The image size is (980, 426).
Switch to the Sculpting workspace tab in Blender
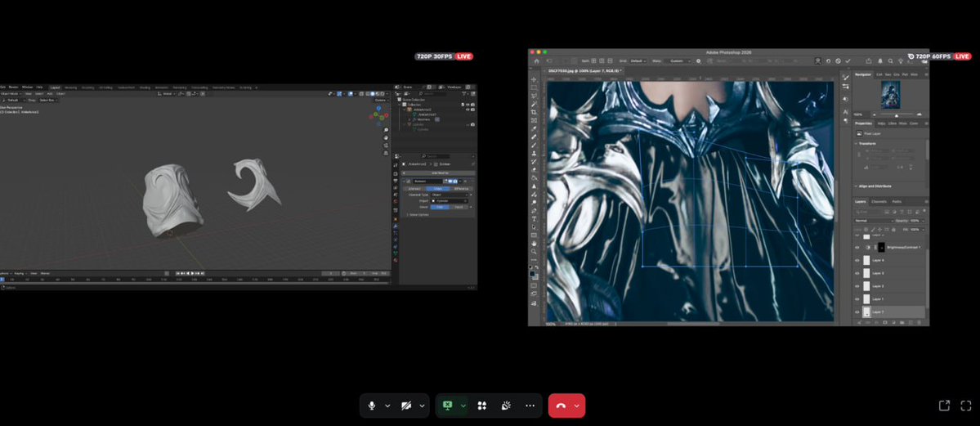(87, 87)
